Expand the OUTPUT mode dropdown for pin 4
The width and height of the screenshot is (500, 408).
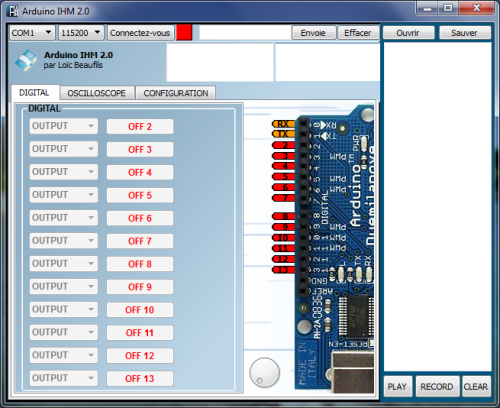click(64, 172)
